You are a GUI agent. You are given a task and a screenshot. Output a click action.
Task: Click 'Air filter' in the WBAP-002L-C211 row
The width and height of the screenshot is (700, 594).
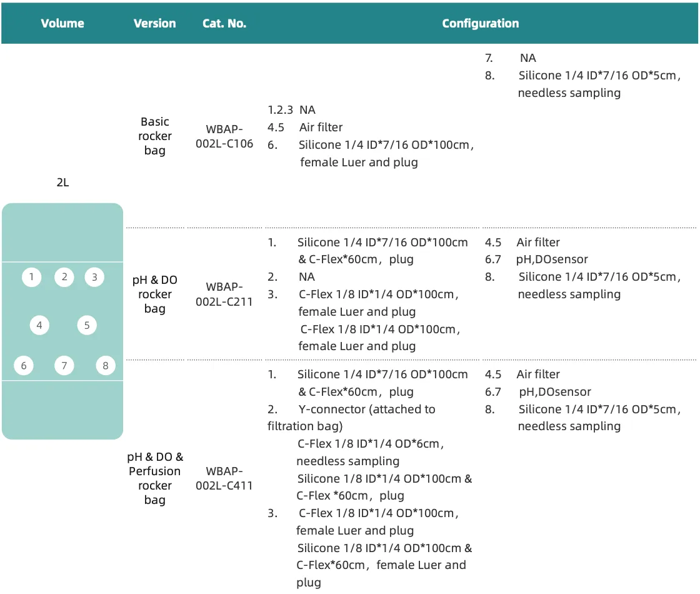click(x=538, y=242)
